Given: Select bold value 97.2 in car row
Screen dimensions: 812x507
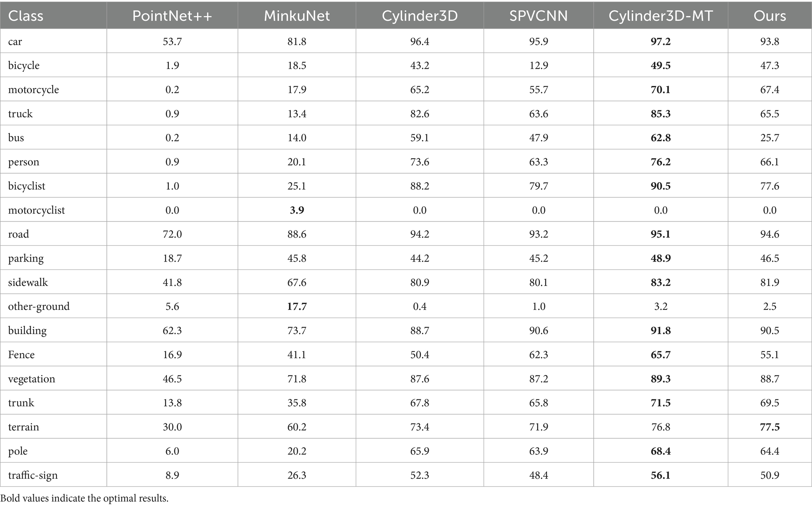Looking at the screenshot, I should pos(660,41).
